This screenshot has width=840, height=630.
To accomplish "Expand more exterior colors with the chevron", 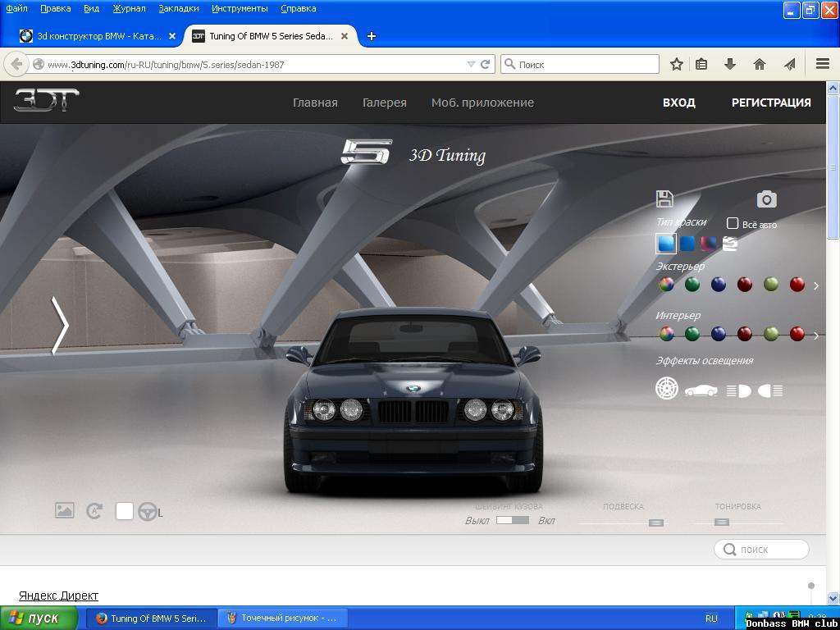I will (815, 285).
